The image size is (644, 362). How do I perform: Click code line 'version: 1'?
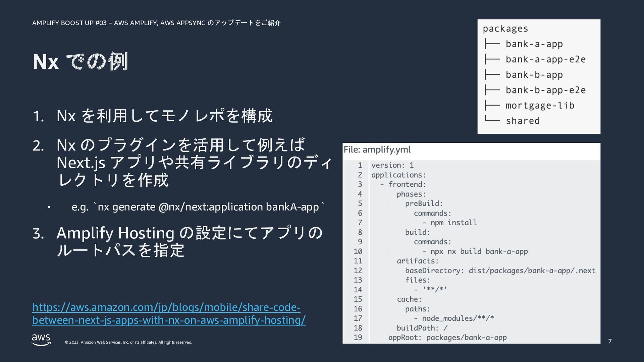pos(392,165)
